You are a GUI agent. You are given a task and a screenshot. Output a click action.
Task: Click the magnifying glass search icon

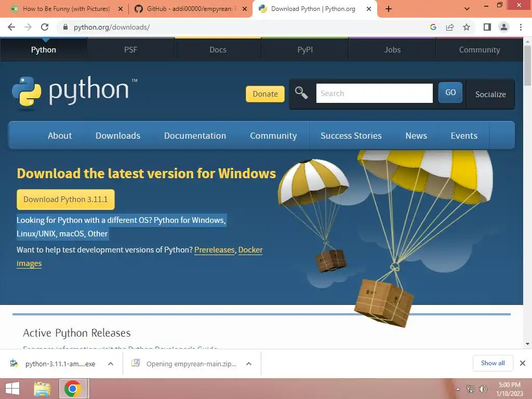coord(301,92)
